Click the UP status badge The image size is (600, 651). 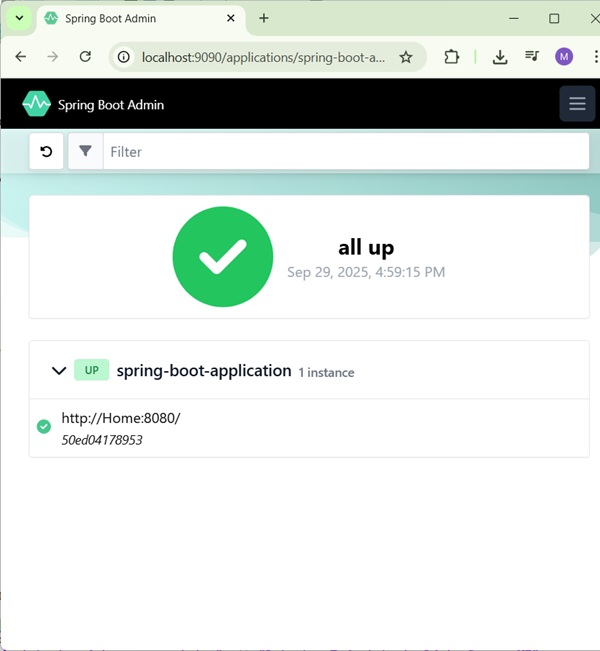[91, 370]
